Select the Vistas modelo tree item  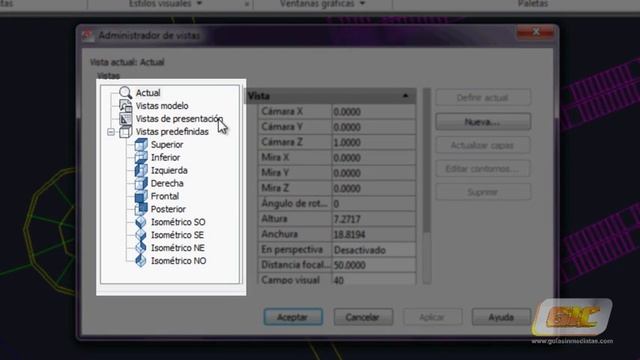pyautogui.click(x=162, y=106)
